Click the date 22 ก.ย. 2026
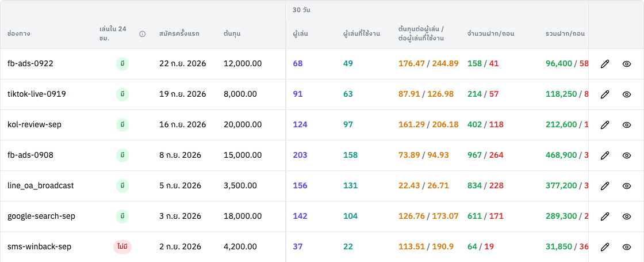The height and width of the screenshot is (262, 644). click(x=183, y=64)
